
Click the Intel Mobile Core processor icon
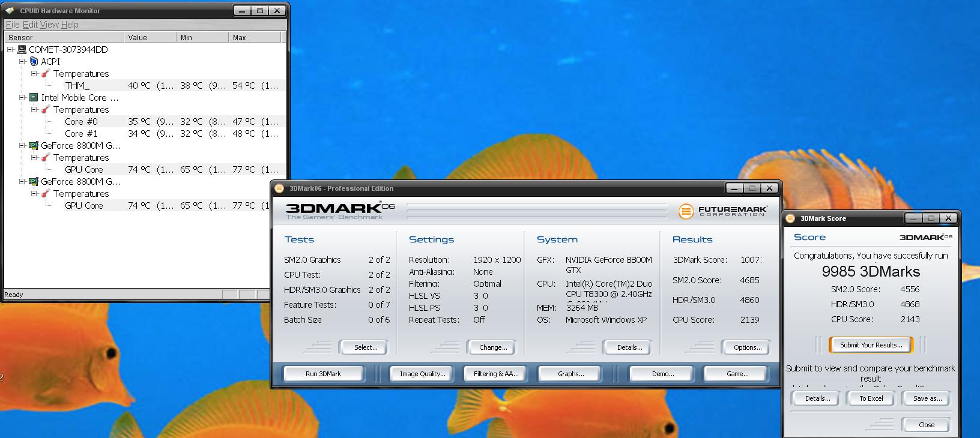(x=34, y=97)
